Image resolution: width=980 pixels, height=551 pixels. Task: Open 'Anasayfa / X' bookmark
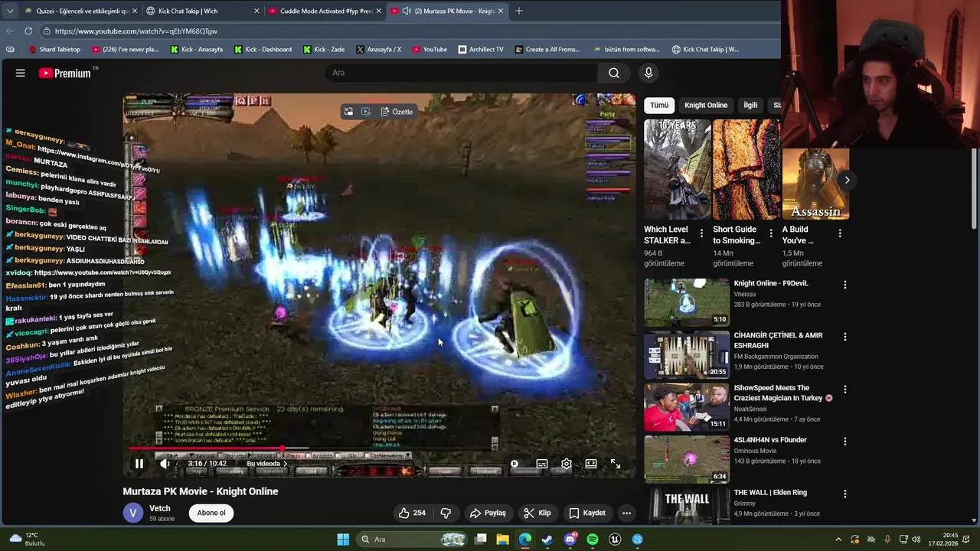pyautogui.click(x=379, y=49)
